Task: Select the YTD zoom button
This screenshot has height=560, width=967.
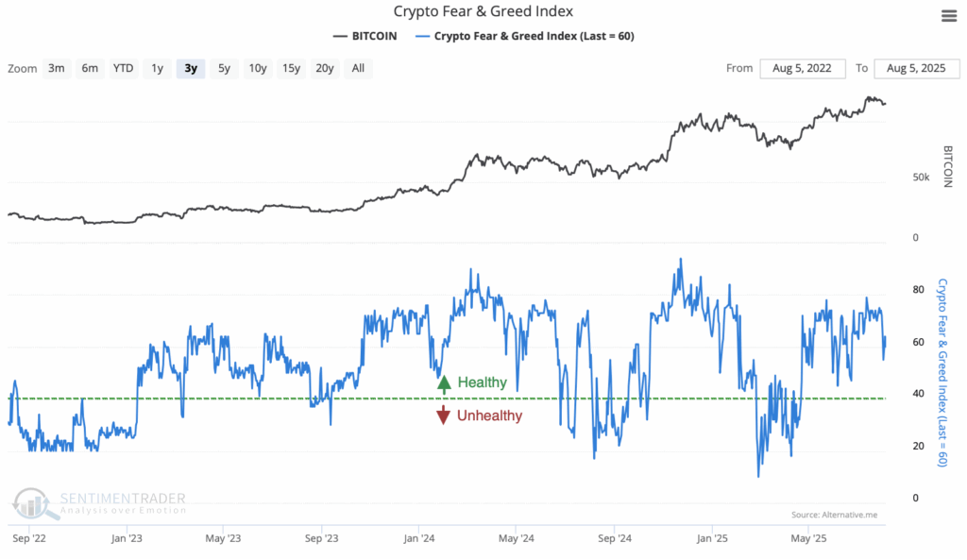Action: tap(123, 68)
